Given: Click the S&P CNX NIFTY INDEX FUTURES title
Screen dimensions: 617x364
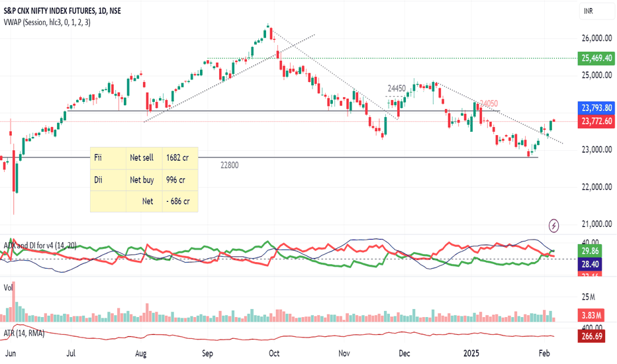Looking at the screenshot, I should (62, 11).
